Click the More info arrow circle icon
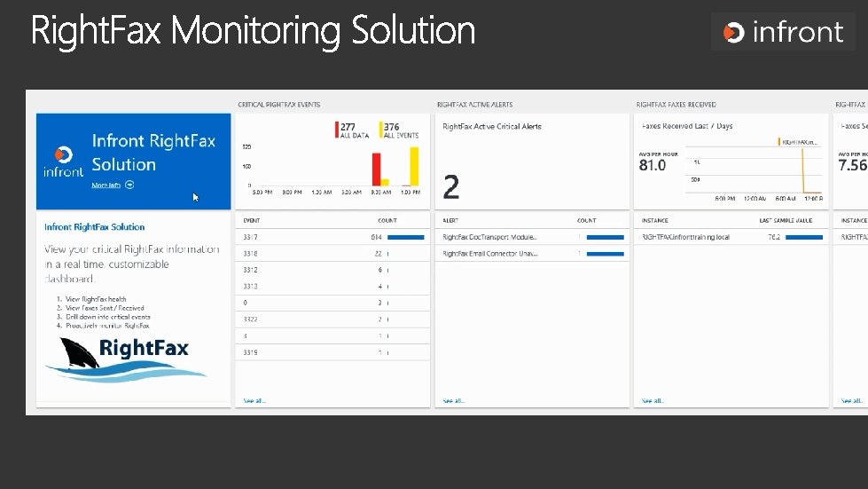Screen dimensions: 868x489 point(129,185)
